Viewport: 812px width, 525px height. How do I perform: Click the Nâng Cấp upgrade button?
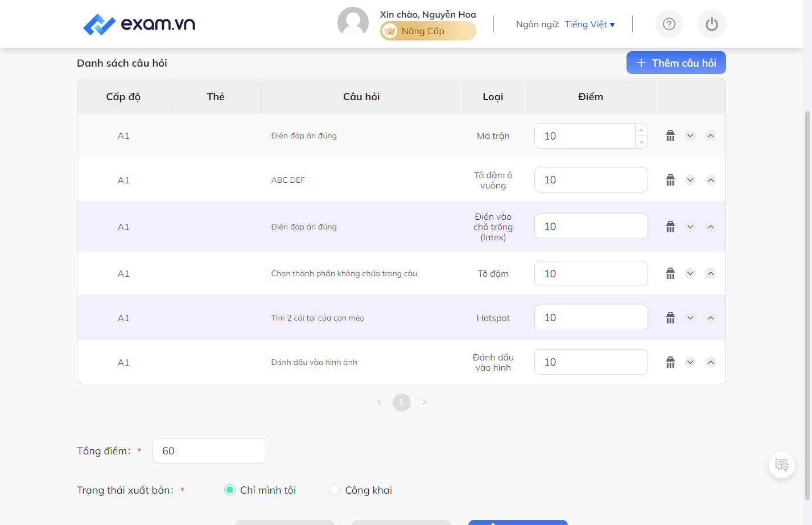pyautogui.click(x=428, y=31)
